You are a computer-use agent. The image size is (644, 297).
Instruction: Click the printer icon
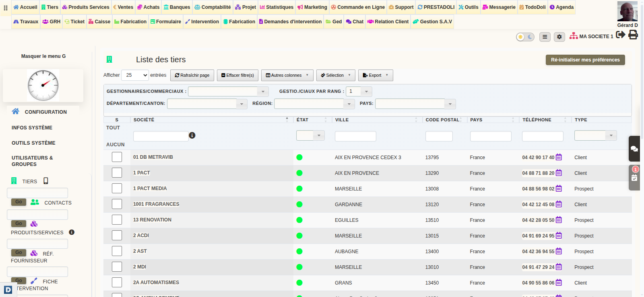coord(633,35)
